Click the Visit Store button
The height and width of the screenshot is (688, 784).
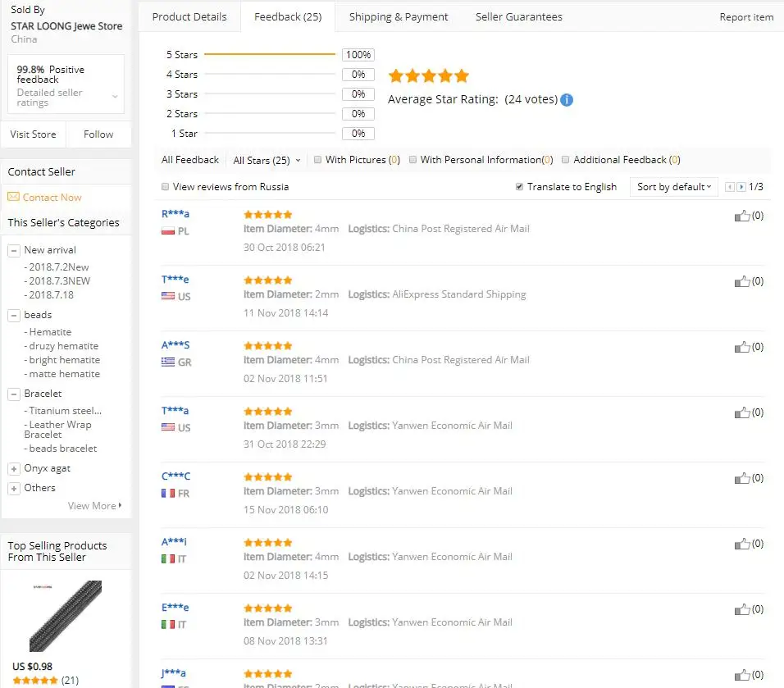click(x=33, y=134)
